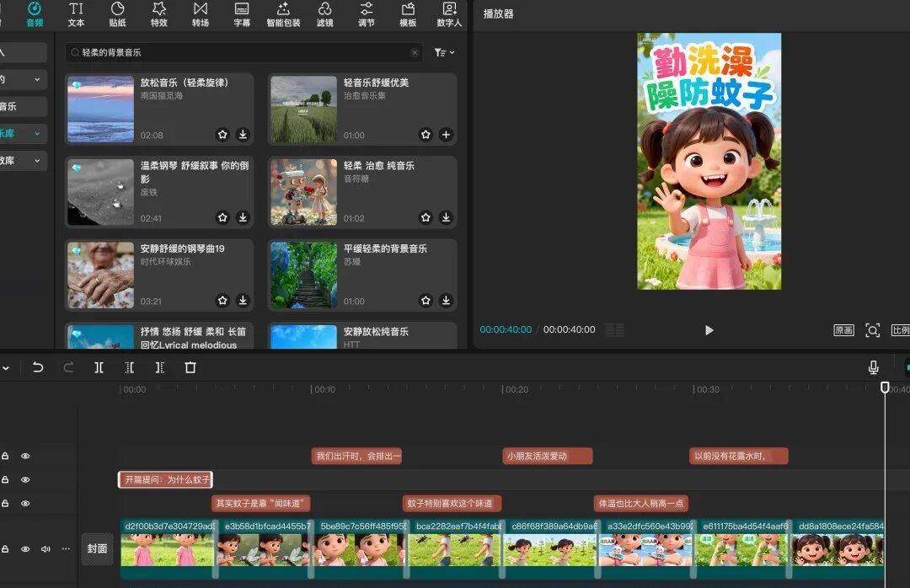Open the filter dropdown beside the search bar
This screenshot has width=910, height=588.
pyautogui.click(x=443, y=52)
